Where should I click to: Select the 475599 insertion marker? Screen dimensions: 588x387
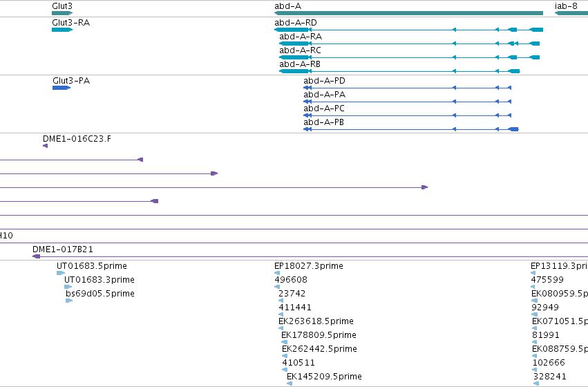pyautogui.click(x=533, y=287)
